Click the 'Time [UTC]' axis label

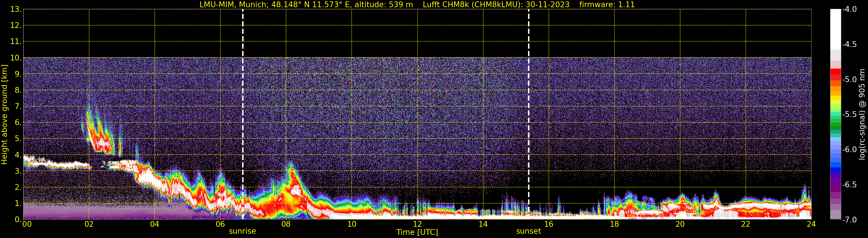point(417,232)
